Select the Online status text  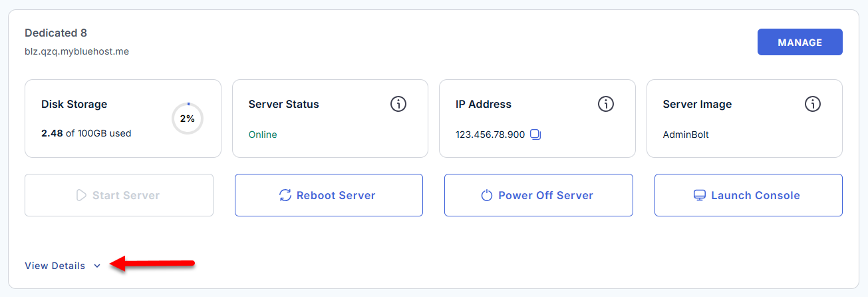(x=263, y=135)
